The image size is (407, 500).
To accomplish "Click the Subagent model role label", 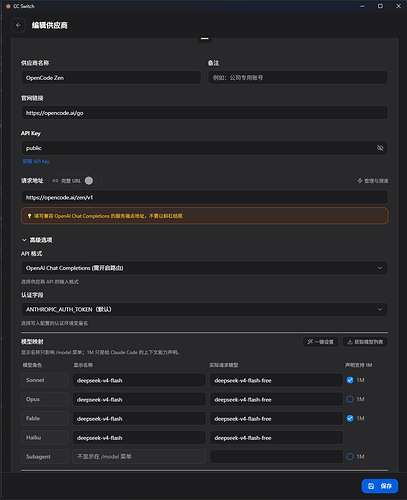I will pos(45,457).
